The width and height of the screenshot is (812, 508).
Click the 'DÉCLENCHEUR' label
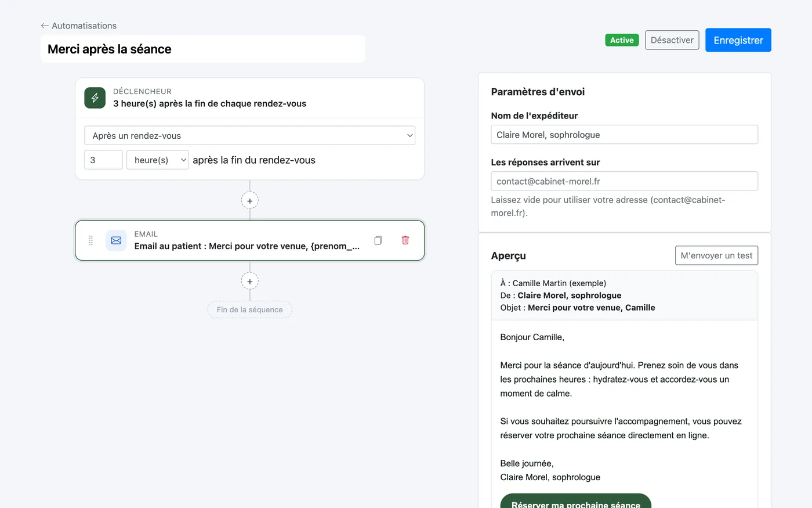[x=142, y=91]
